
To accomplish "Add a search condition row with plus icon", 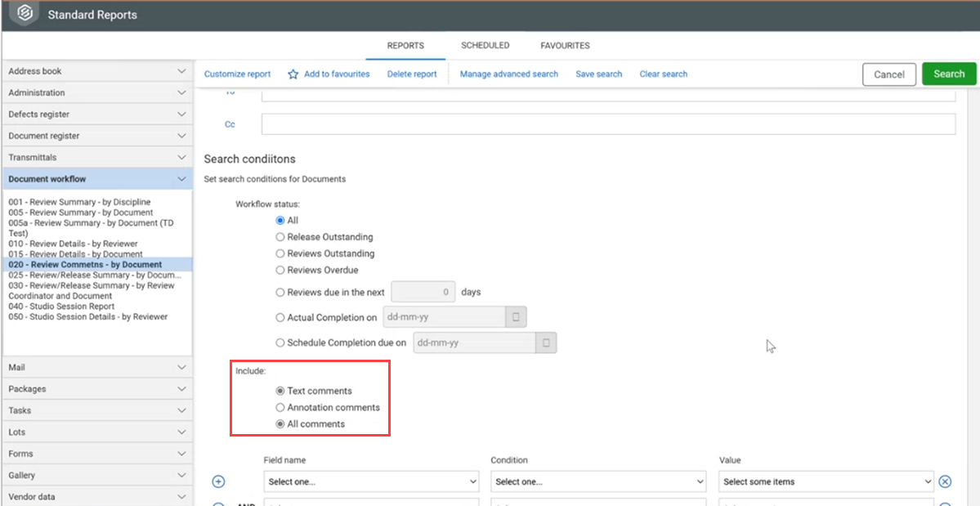I will coord(218,481).
